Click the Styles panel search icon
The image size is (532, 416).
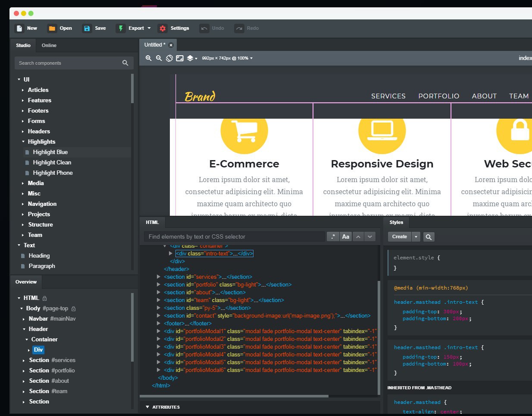428,237
